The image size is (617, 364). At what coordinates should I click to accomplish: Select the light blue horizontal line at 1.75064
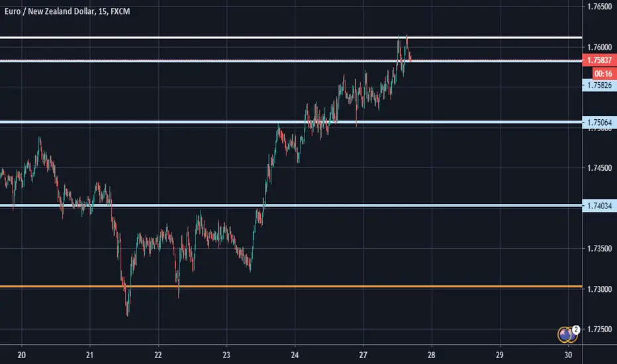click(x=291, y=122)
